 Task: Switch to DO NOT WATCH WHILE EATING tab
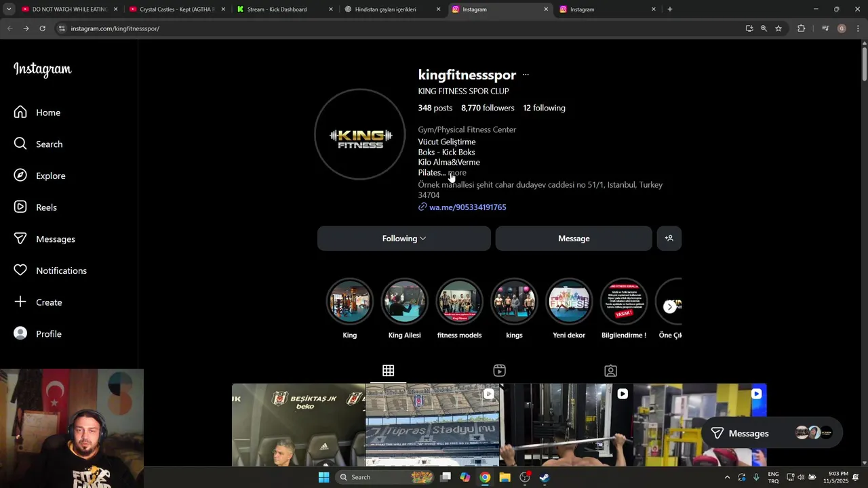[70, 9]
